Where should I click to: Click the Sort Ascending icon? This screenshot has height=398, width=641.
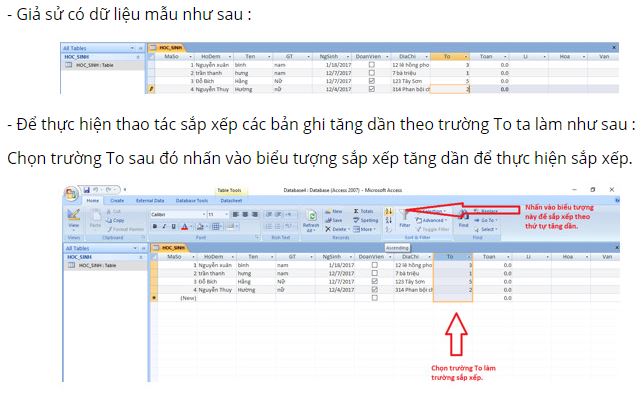point(388,211)
